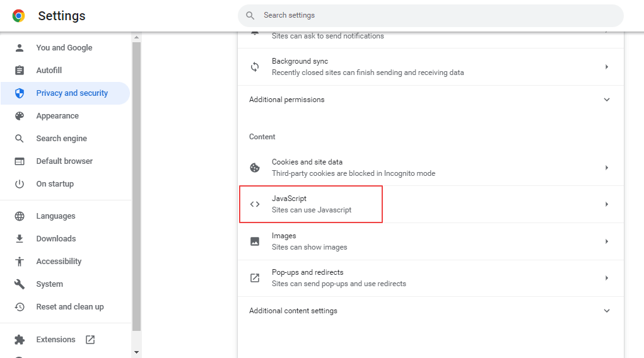Open Pop-ups and redirects settings row
The image size is (644, 358).
click(429, 278)
